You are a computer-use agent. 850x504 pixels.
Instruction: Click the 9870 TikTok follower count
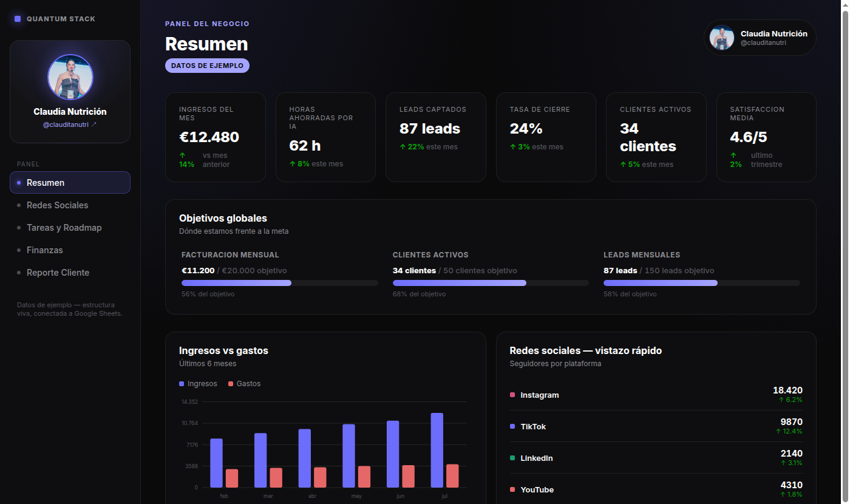pos(791,422)
